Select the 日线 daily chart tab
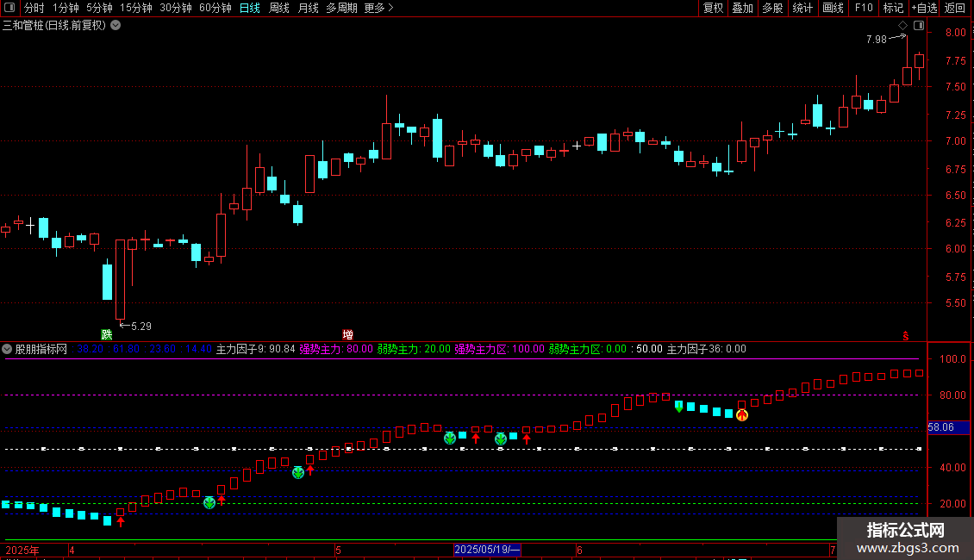This screenshot has width=974, height=560. [250, 8]
